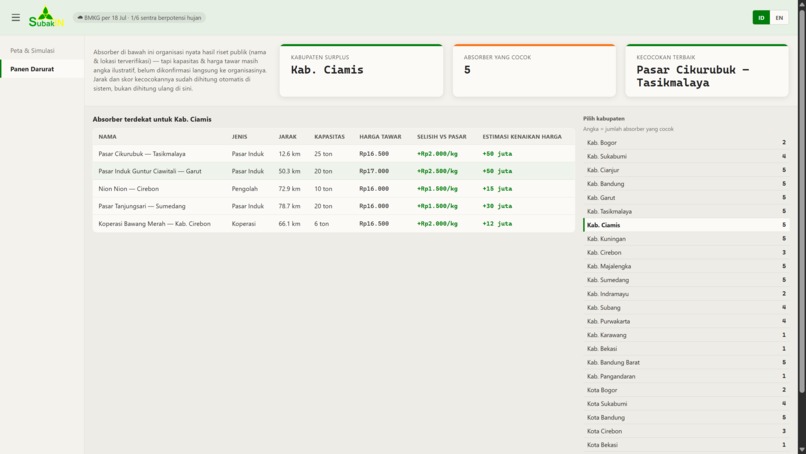Click the +30 juta estimate cell
The height and width of the screenshot is (454, 806).
pyautogui.click(x=497, y=206)
